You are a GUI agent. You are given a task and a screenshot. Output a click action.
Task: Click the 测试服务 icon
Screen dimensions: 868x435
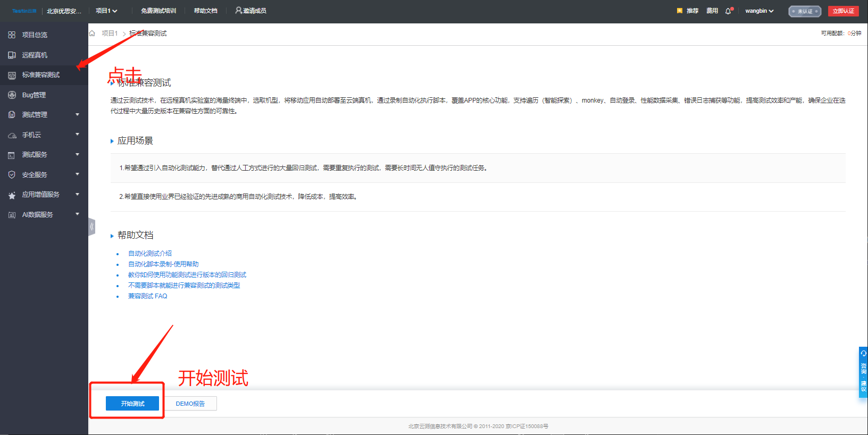click(12, 155)
